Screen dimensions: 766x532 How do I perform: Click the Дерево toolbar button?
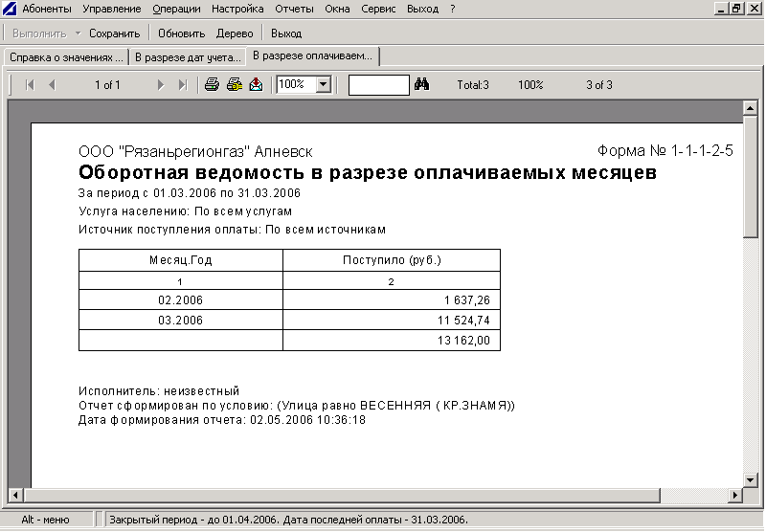(235, 33)
